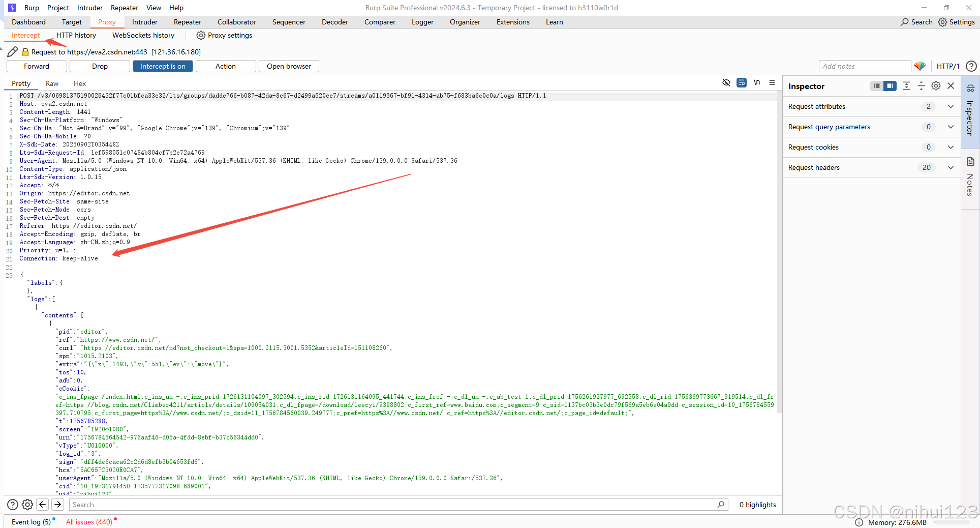Drop the intercepted request
This screenshot has width=980, height=528.
tap(100, 66)
